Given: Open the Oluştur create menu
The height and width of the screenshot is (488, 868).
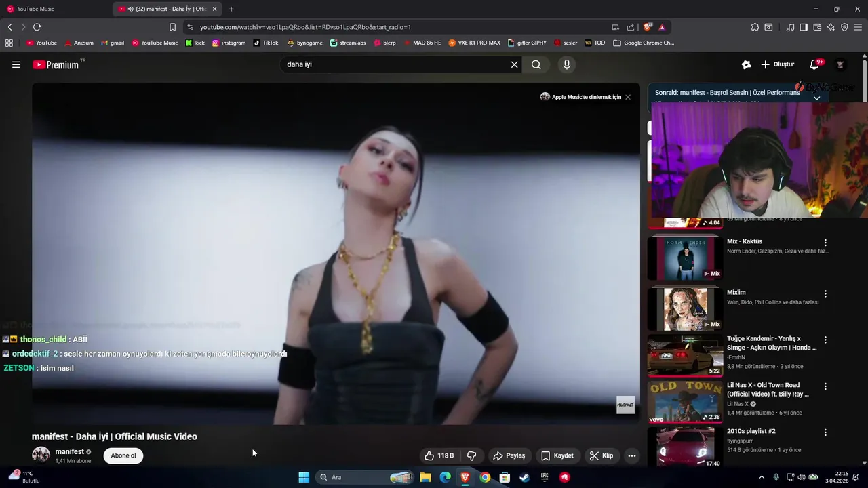Looking at the screenshot, I should [x=777, y=64].
